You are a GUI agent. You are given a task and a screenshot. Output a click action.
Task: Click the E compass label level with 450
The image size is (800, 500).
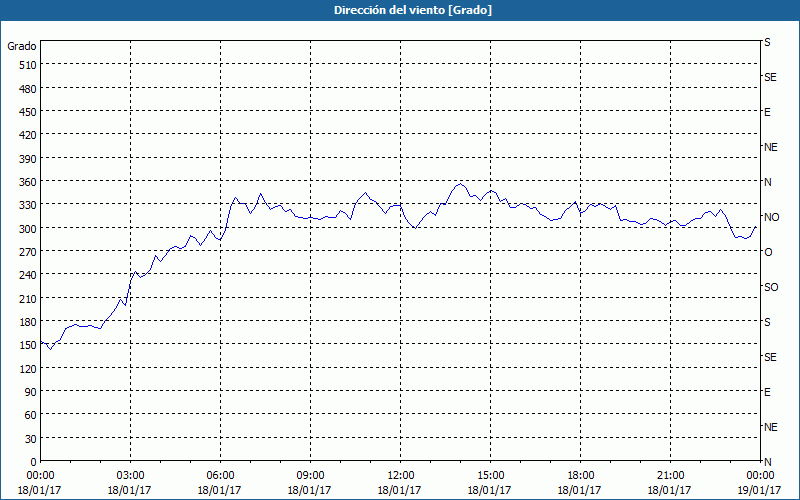pos(767,112)
